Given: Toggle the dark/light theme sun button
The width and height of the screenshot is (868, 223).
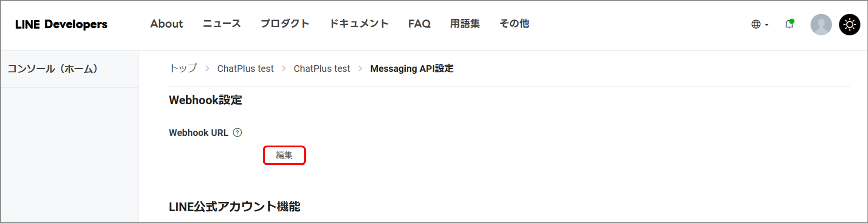Looking at the screenshot, I should coord(849,24).
